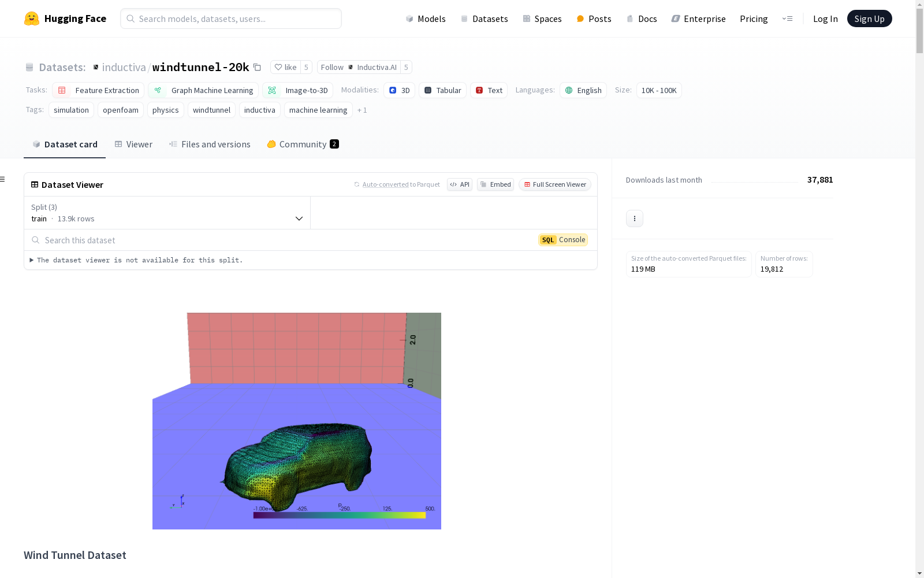Click the scrollbar down arrow
The image size is (924, 578).
coord(919,573)
